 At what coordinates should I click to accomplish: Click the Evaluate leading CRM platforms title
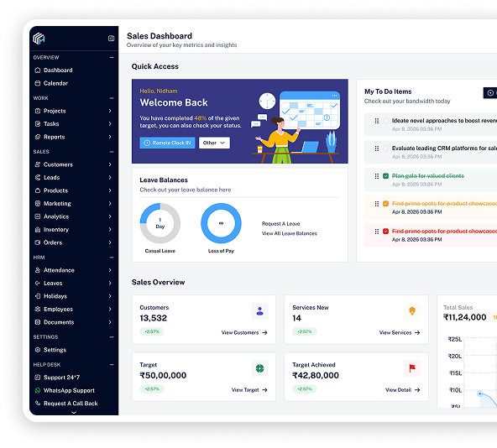444,148
